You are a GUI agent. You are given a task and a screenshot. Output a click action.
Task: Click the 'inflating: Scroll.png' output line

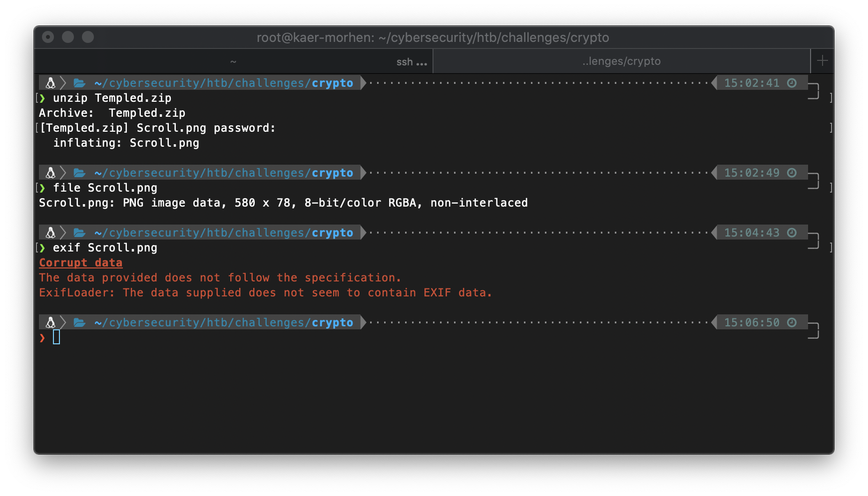pyautogui.click(x=126, y=143)
